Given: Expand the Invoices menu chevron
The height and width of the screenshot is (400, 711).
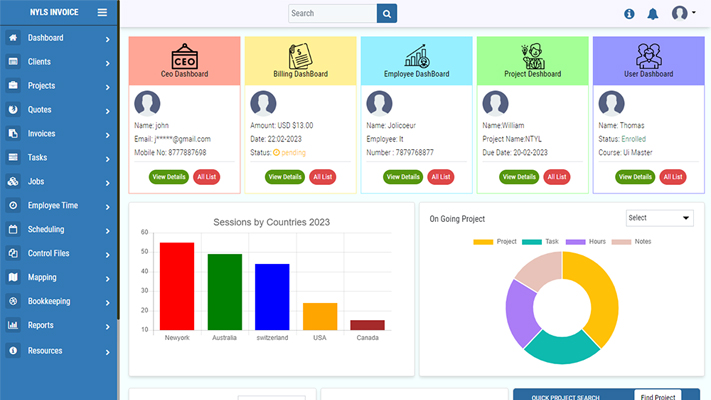Looking at the screenshot, I should coord(107,135).
